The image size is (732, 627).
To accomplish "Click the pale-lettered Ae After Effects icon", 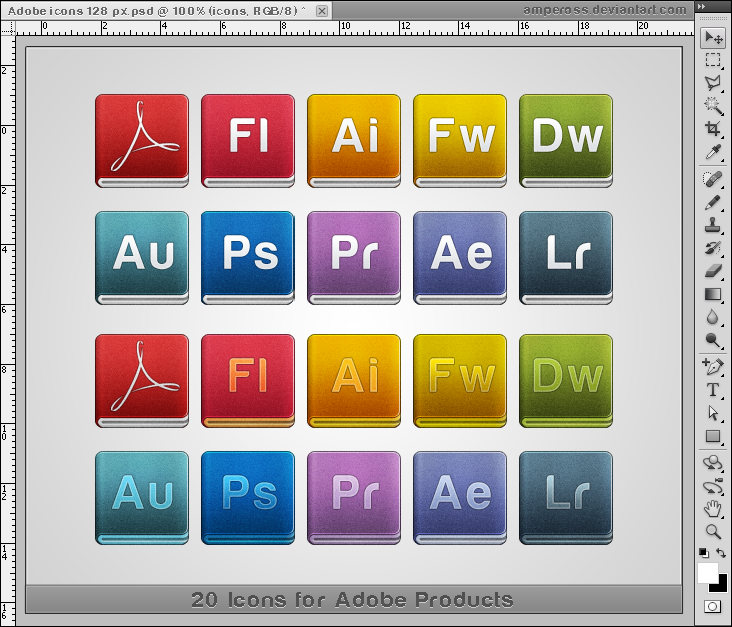I will tap(460, 498).
